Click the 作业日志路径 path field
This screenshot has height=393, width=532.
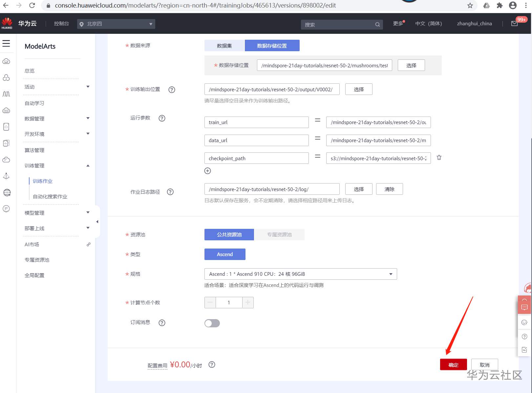(272, 189)
